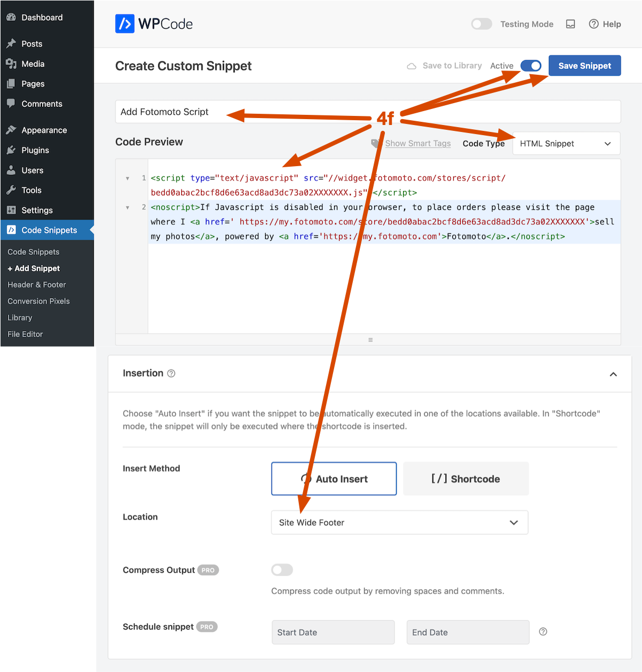Toggle Testing Mode switch
Image resolution: width=642 pixels, height=672 pixels.
(x=482, y=24)
